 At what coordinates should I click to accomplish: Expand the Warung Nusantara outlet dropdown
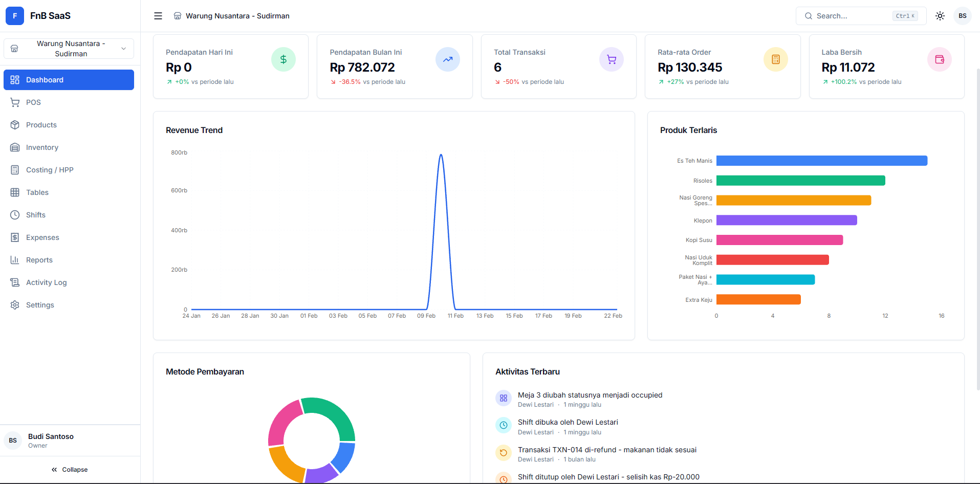tap(69, 49)
